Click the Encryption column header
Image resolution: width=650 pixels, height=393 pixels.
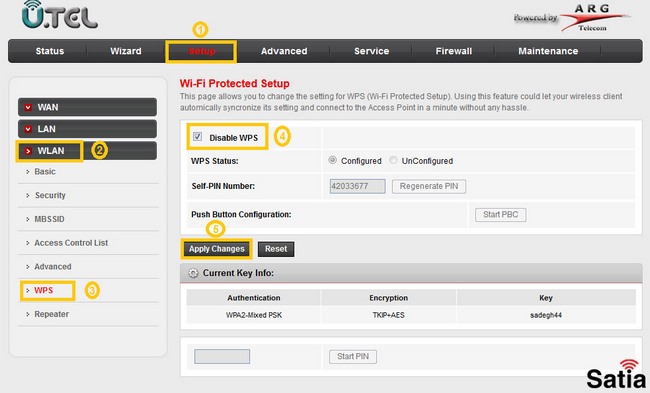coord(388,298)
